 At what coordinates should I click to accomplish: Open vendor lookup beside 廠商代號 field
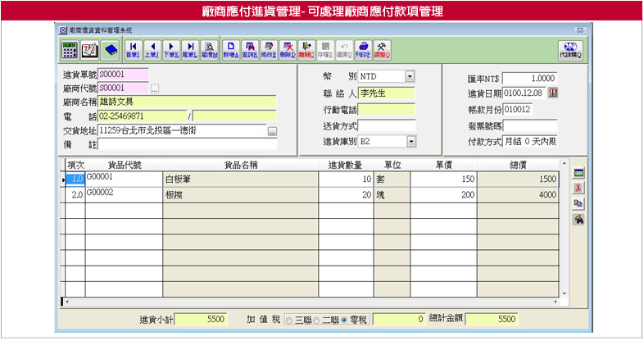(154, 89)
